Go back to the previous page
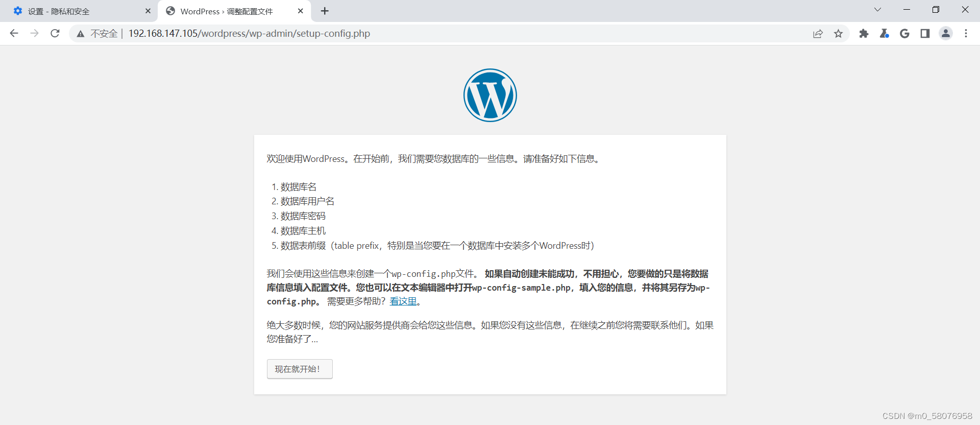The height and width of the screenshot is (425, 980). coord(14,33)
